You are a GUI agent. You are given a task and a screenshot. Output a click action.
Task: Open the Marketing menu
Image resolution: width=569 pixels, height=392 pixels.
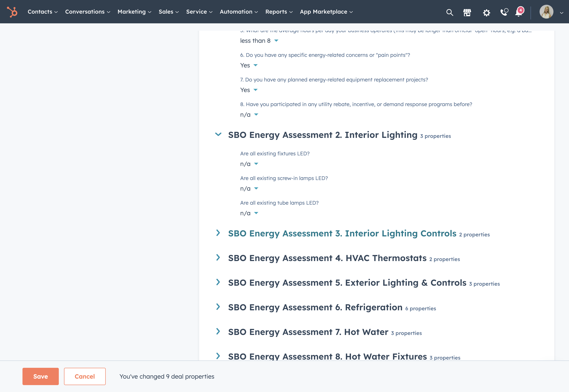pyautogui.click(x=134, y=12)
